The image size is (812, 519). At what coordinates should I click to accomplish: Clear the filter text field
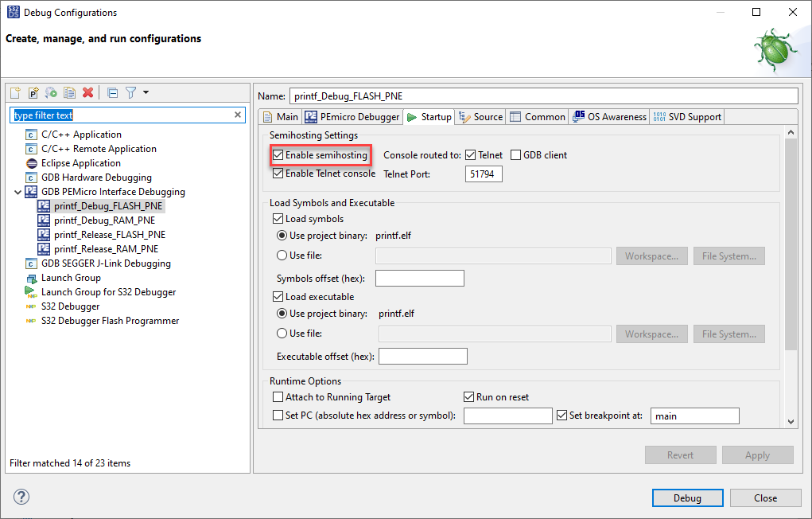pyautogui.click(x=237, y=115)
